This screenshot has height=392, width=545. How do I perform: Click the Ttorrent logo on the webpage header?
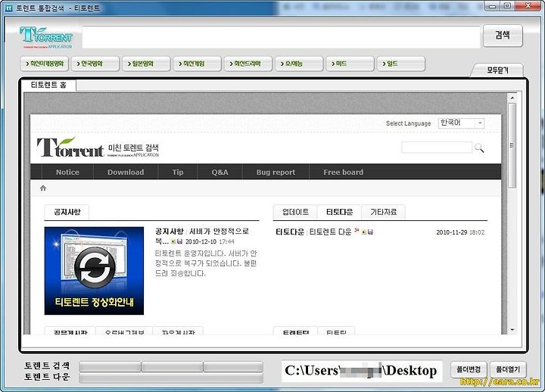pyautogui.click(x=70, y=148)
